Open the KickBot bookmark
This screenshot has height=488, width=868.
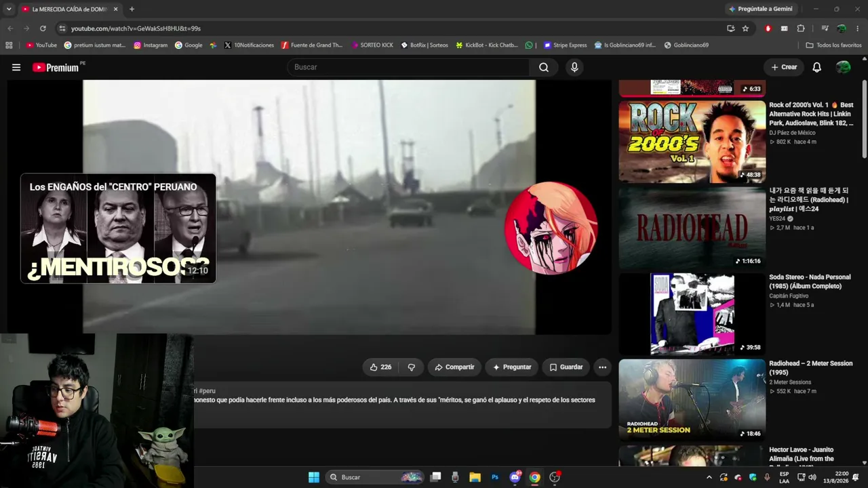pos(486,45)
